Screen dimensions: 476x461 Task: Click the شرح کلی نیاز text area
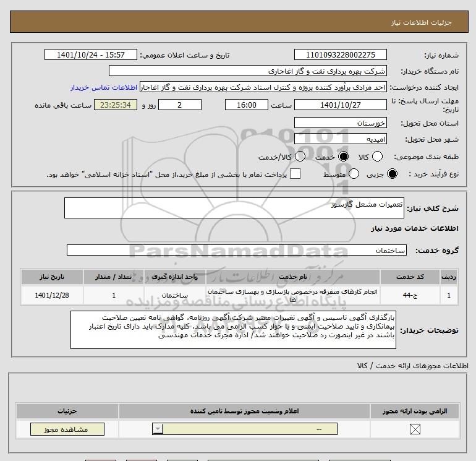click(234, 208)
